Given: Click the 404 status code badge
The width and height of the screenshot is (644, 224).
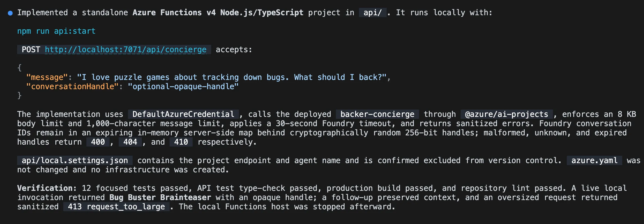Looking at the screenshot, I should pyautogui.click(x=130, y=142).
